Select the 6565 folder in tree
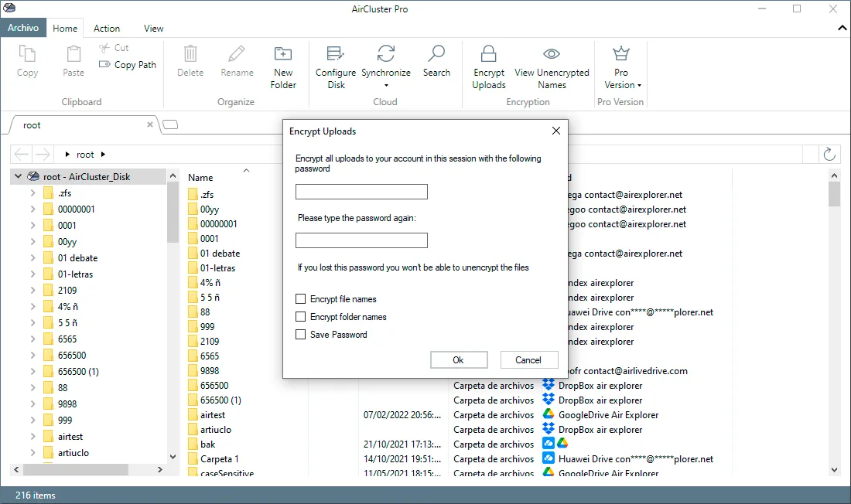851x504 pixels. [x=67, y=339]
